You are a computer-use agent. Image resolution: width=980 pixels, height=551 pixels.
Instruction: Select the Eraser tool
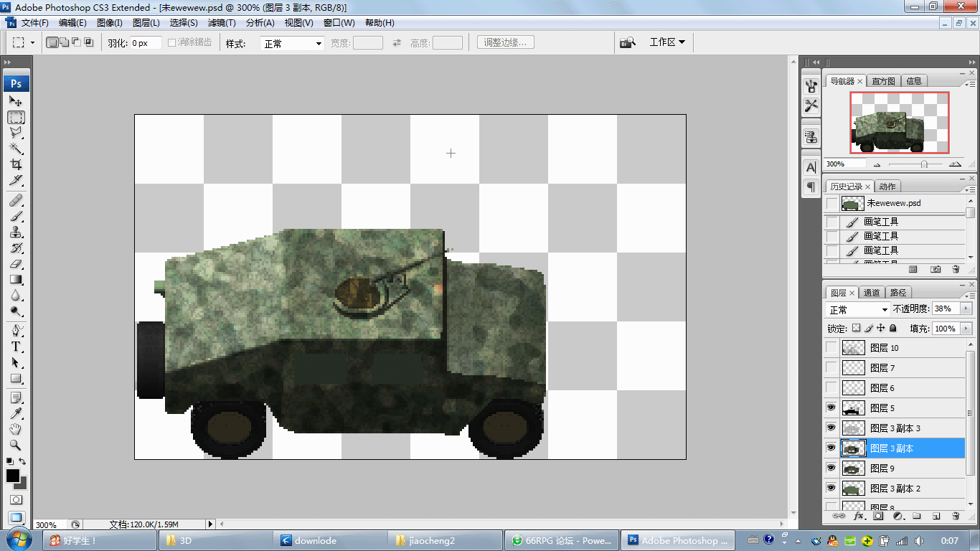(x=16, y=264)
